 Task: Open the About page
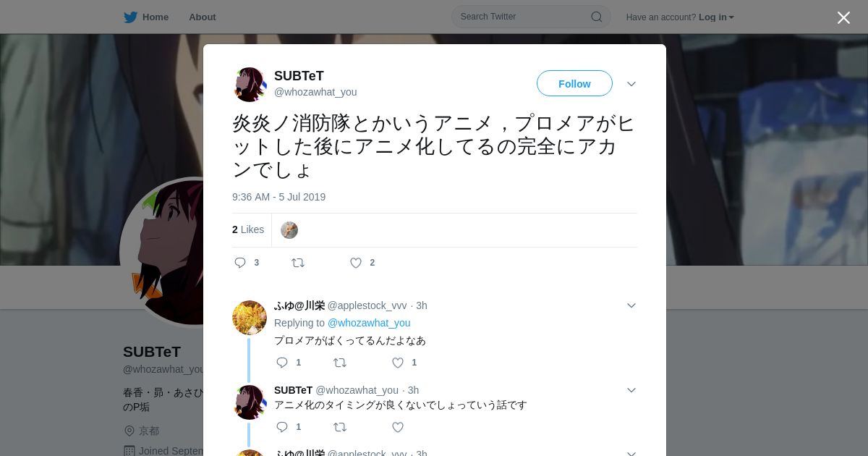[x=203, y=17]
